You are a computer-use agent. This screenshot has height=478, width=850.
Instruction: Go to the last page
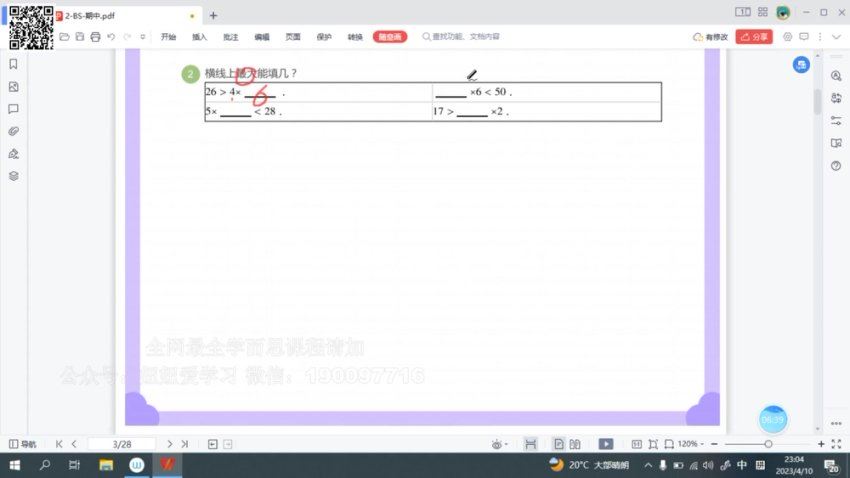[185, 444]
